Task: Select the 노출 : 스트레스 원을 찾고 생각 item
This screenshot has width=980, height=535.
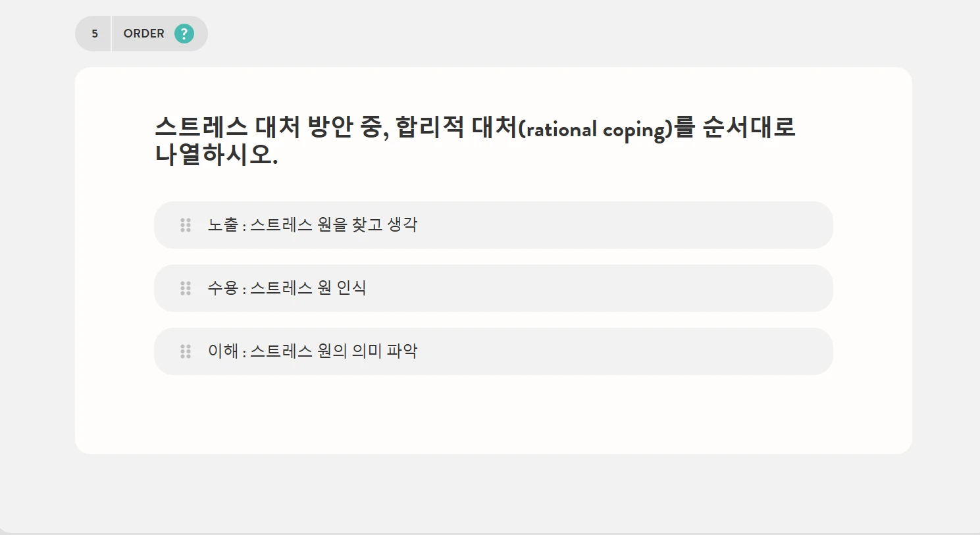Action: 493,225
